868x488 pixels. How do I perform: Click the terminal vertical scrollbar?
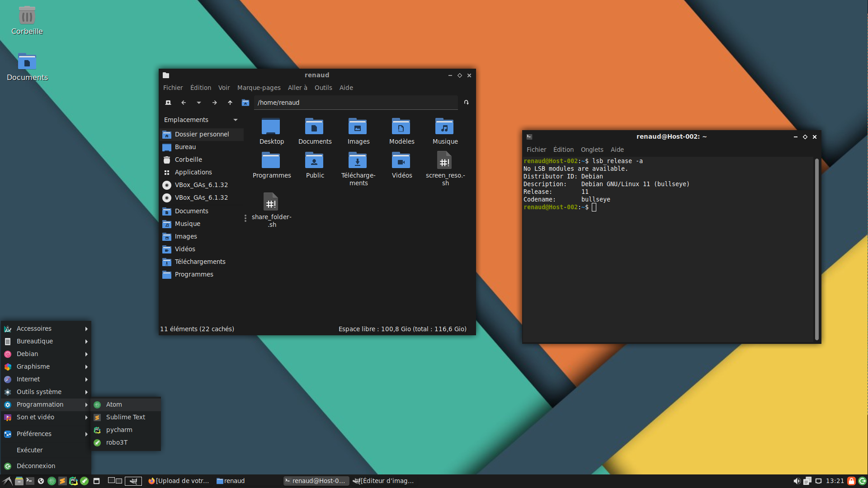tap(816, 249)
